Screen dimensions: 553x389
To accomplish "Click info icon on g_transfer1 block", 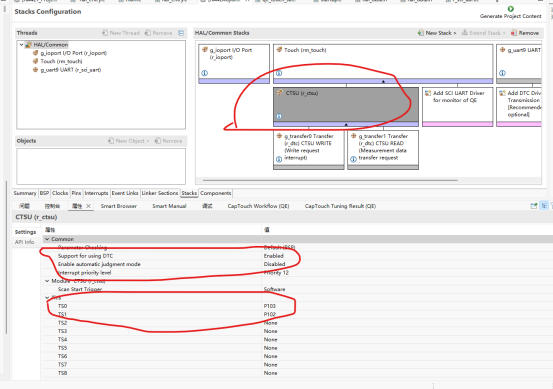I will point(353,159).
